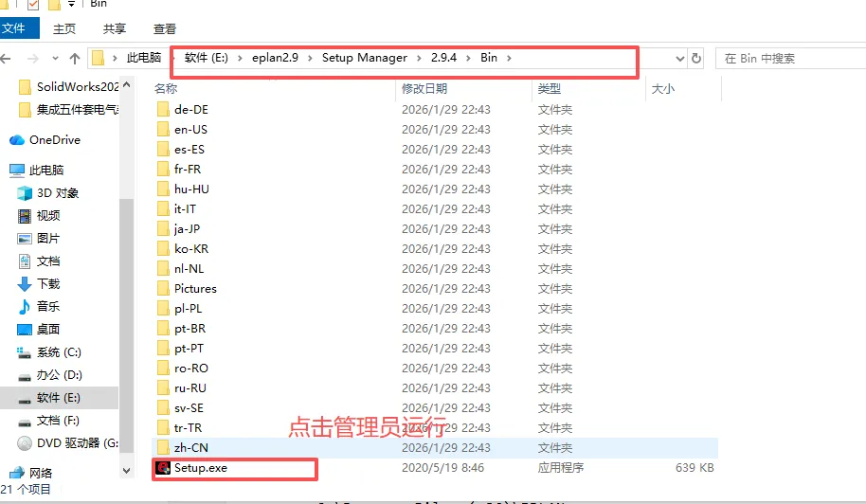The width and height of the screenshot is (866, 504).
Task: Go back with the back arrow
Action: (x=6, y=58)
